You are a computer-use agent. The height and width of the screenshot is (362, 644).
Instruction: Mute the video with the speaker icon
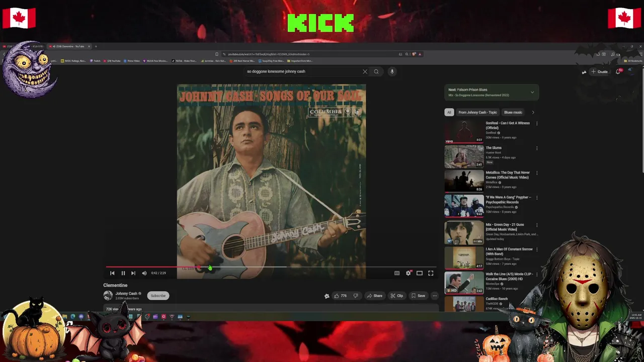pyautogui.click(x=144, y=273)
